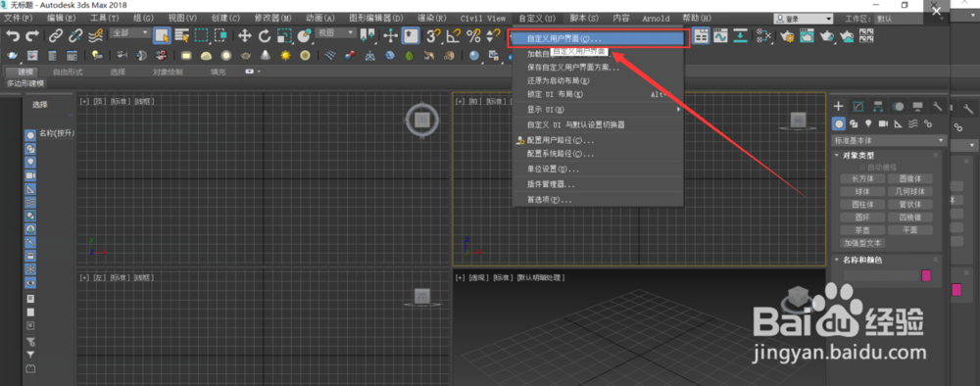This screenshot has width=980, height=386.
Task: Choose the Select Object tool
Action: tap(163, 36)
